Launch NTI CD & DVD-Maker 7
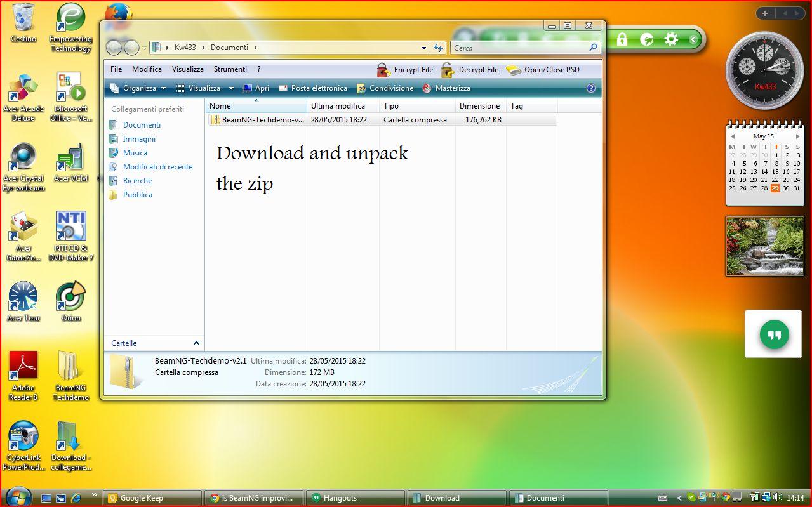This screenshot has width=812, height=507. 72,236
